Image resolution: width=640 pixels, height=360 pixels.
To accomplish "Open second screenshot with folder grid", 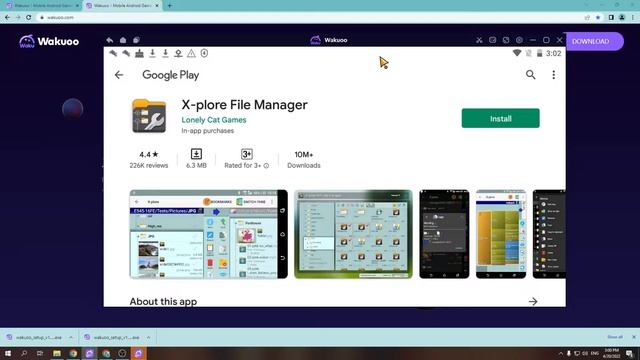I will point(353,234).
